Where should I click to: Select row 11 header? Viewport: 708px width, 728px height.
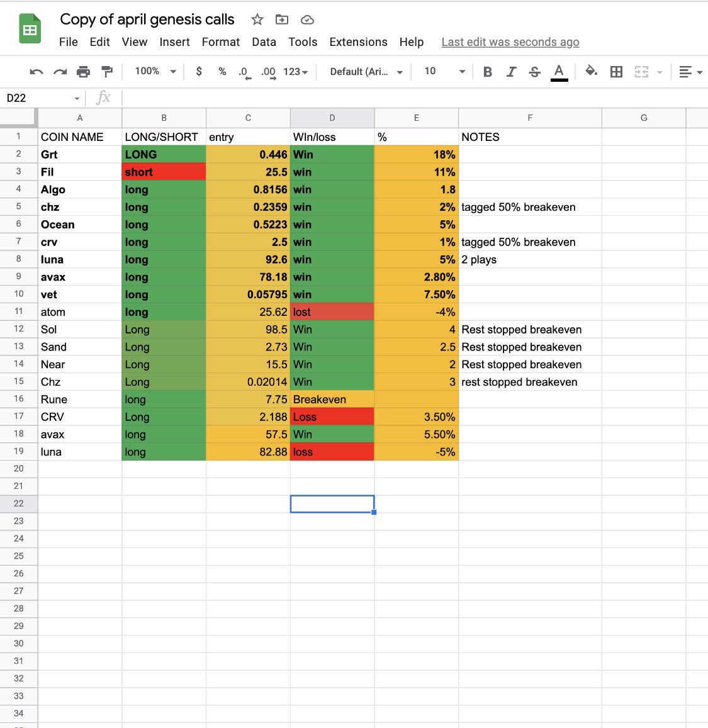(19, 311)
